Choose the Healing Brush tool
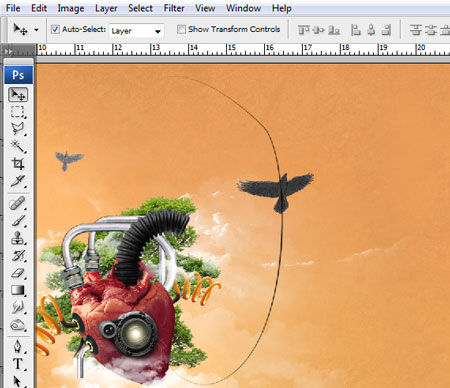This screenshot has height=388, width=450. pos(18,203)
